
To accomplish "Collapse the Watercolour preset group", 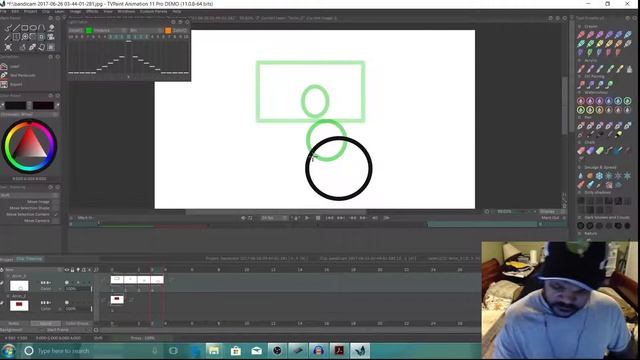I will click(580, 93).
